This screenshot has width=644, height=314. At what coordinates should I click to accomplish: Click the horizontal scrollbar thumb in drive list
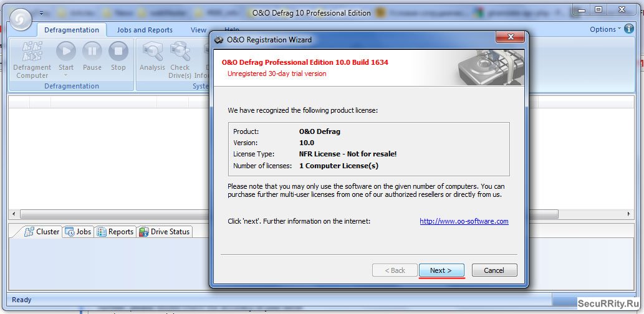pos(289,214)
